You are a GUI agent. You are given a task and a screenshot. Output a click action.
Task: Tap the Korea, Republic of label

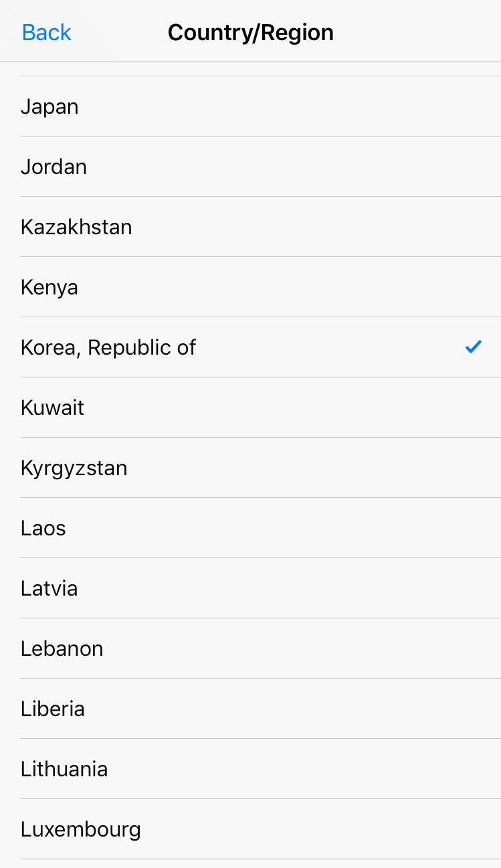pyautogui.click(x=108, y=348)
